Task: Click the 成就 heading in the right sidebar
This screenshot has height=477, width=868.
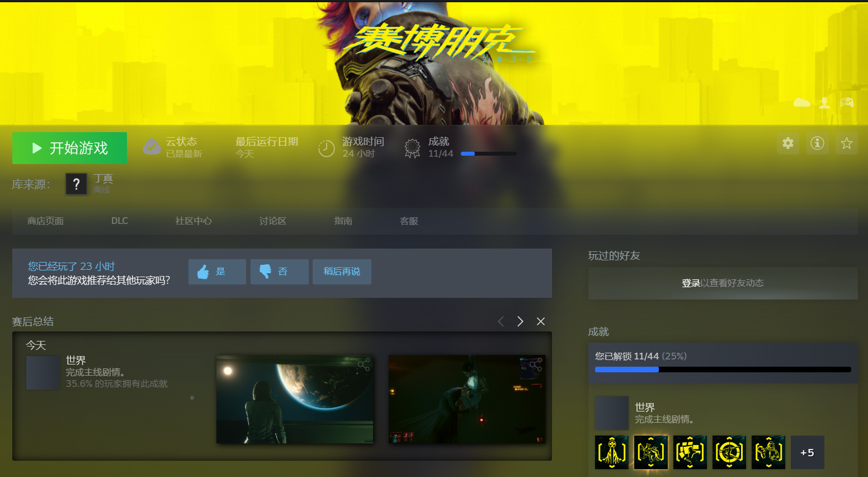Action: click(x=598, y=332)
